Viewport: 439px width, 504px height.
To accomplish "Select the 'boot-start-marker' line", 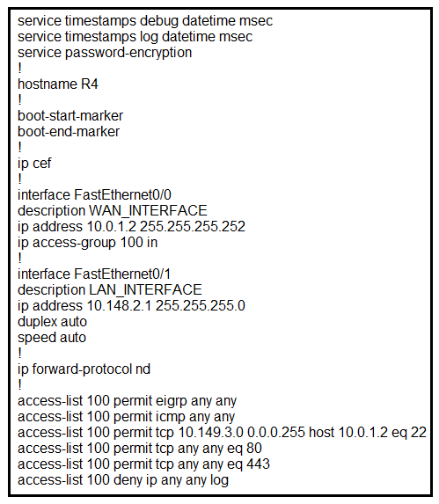I will tap(70, 116).
